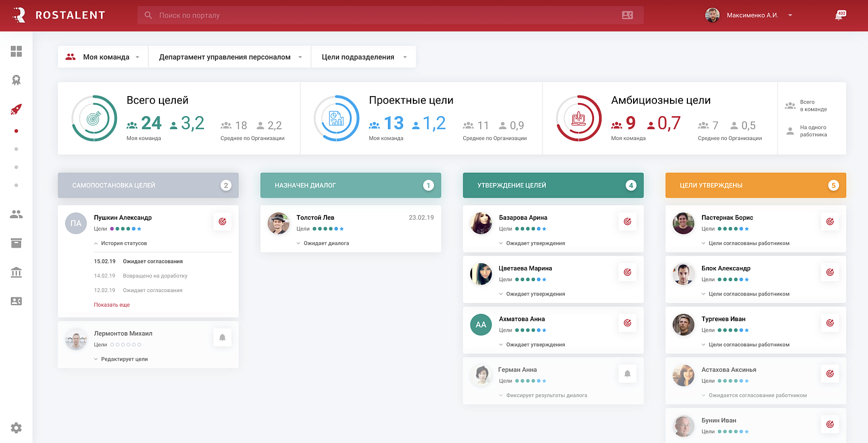Click bell icon on Герман Анна card
Screen dimensions: 868x443
coord(628,374)
